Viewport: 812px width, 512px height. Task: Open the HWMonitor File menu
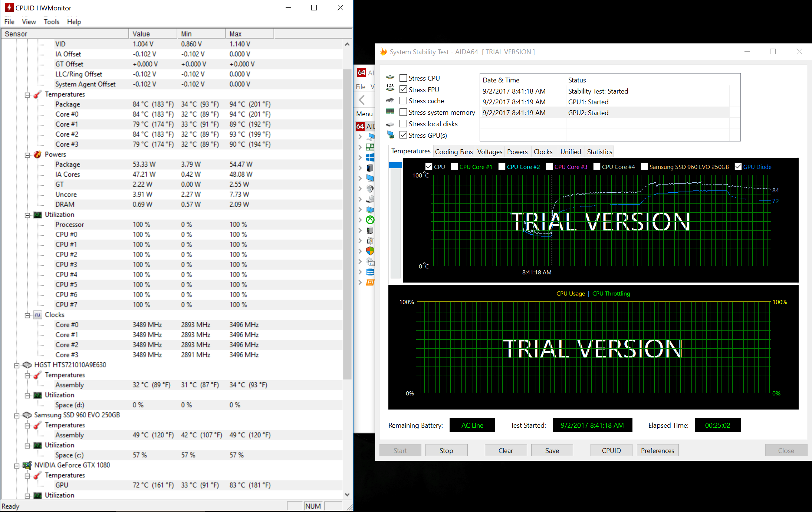(9, 22)
